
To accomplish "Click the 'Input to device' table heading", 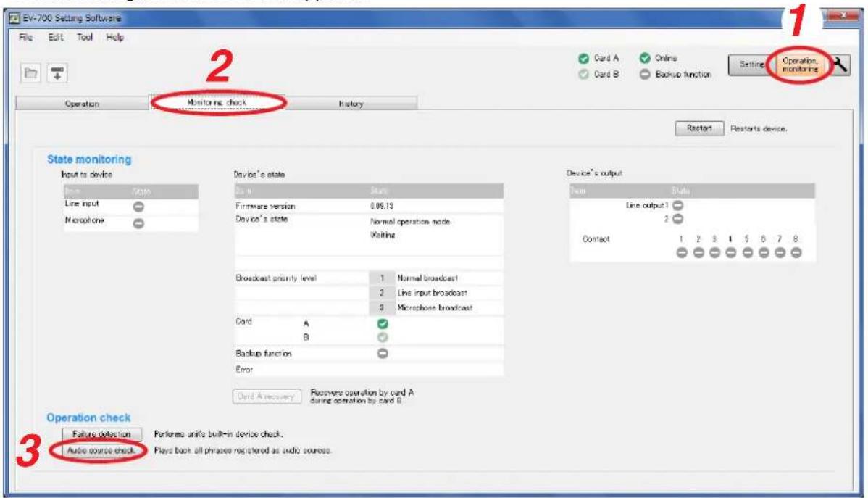I will pos(86,175).
